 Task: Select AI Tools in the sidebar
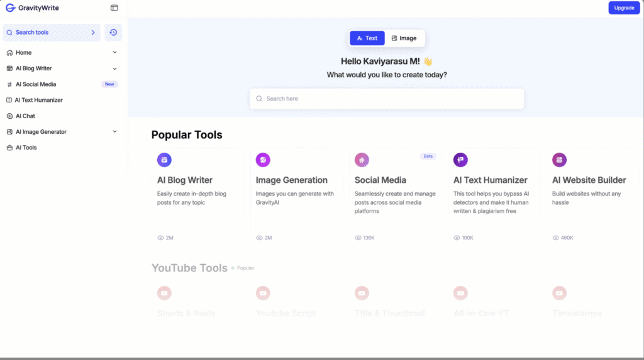click(26, 148)
